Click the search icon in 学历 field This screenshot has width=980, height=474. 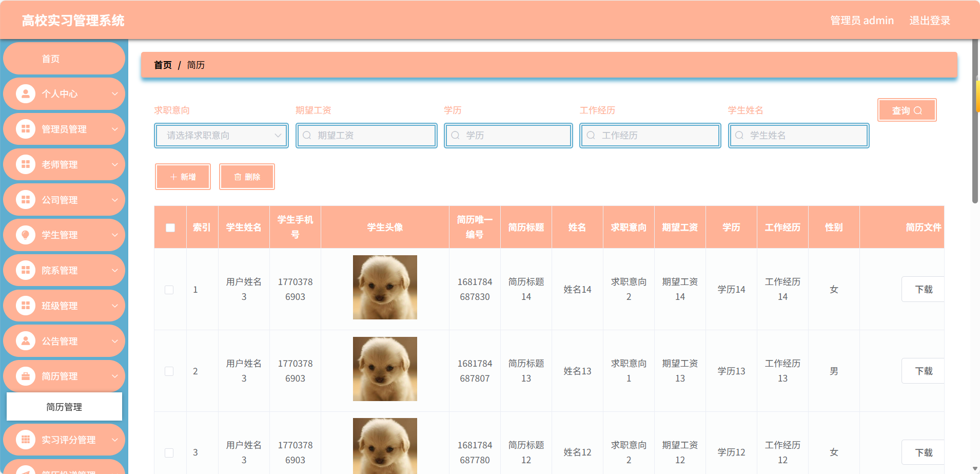coord(455,135)
